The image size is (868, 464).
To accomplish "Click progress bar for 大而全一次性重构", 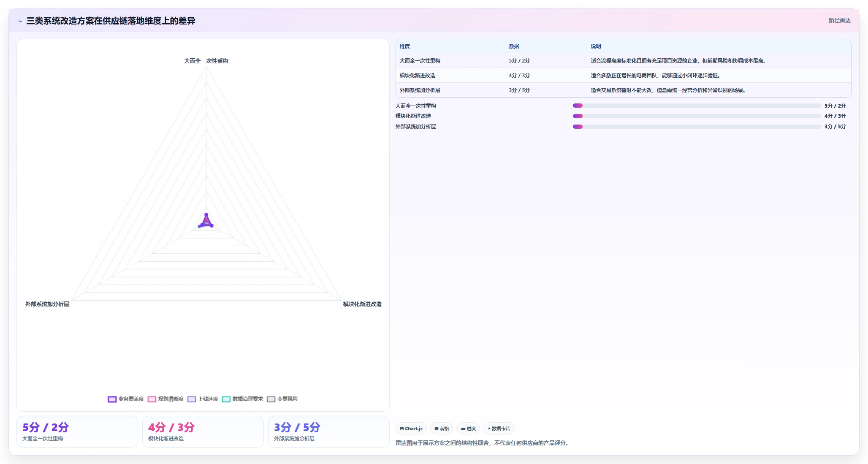I will click(x=697, y=106).
